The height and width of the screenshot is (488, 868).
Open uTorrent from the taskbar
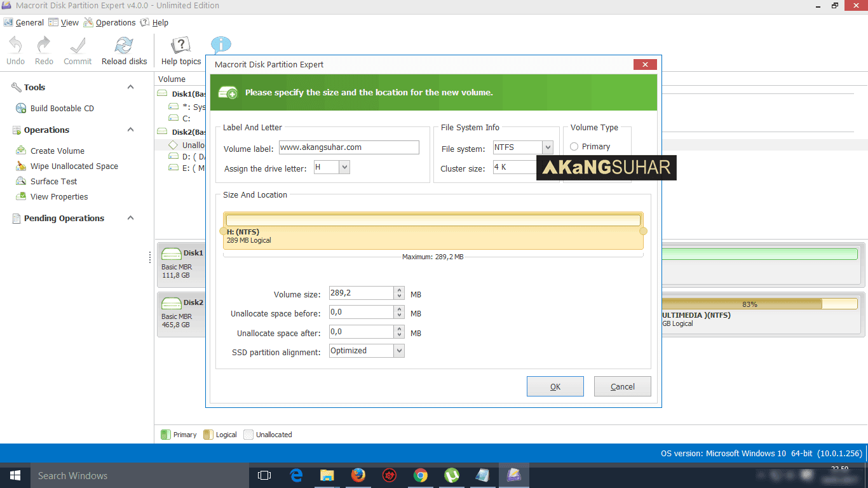[x=452, y=475]
